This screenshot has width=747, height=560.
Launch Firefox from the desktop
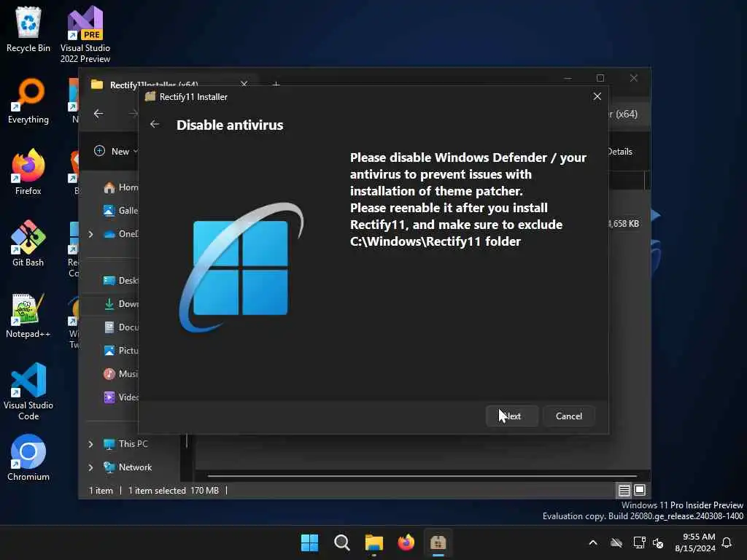(x=28, y=172)
